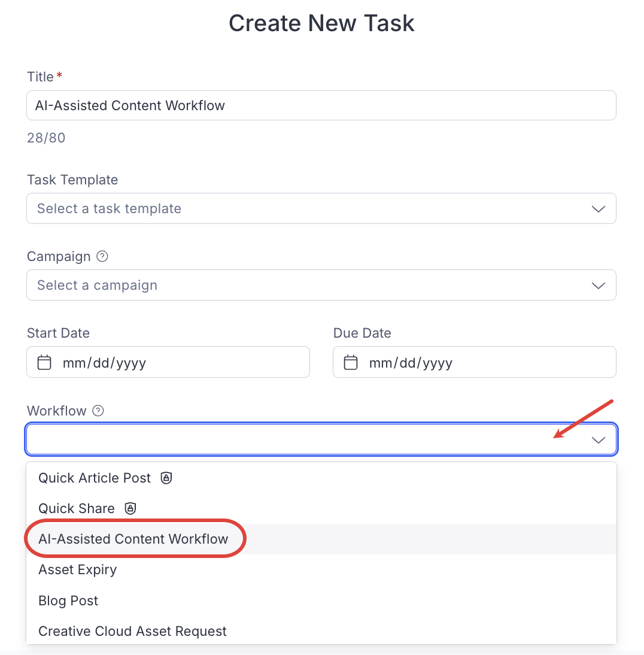Select Asset Expiry from the workflow list

(x=77, y=569)
